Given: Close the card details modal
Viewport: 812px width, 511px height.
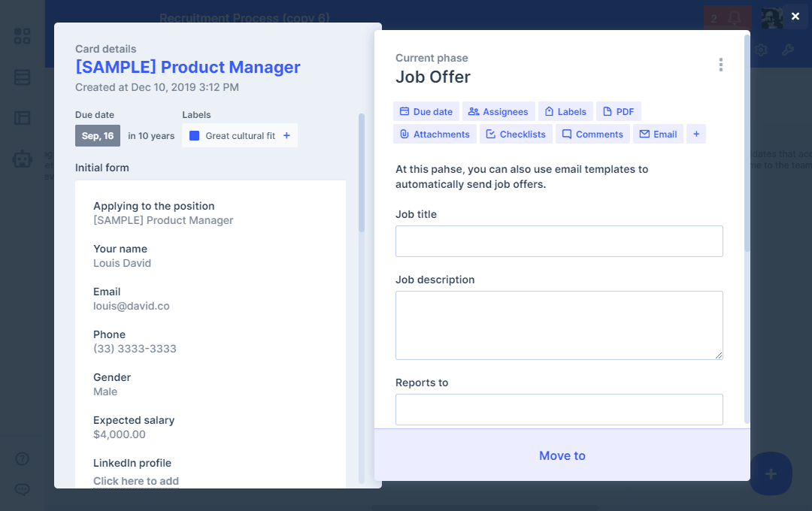Looking at the screenshot, I should 795,16.
